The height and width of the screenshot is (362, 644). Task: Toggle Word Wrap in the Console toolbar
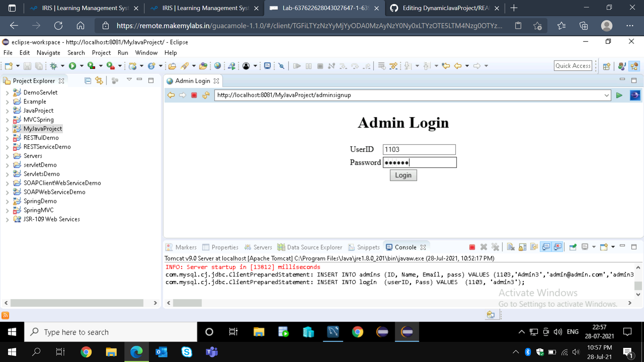coord(534,247)
